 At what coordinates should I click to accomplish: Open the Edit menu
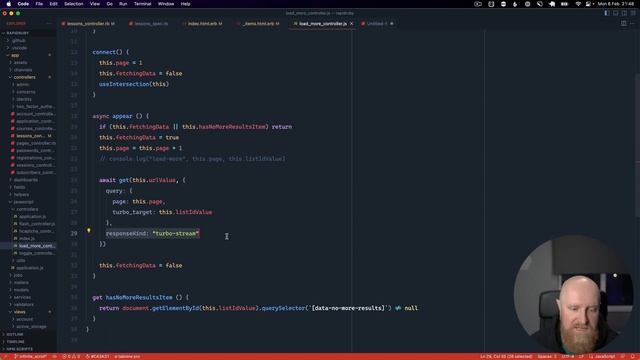pos(53,4)
